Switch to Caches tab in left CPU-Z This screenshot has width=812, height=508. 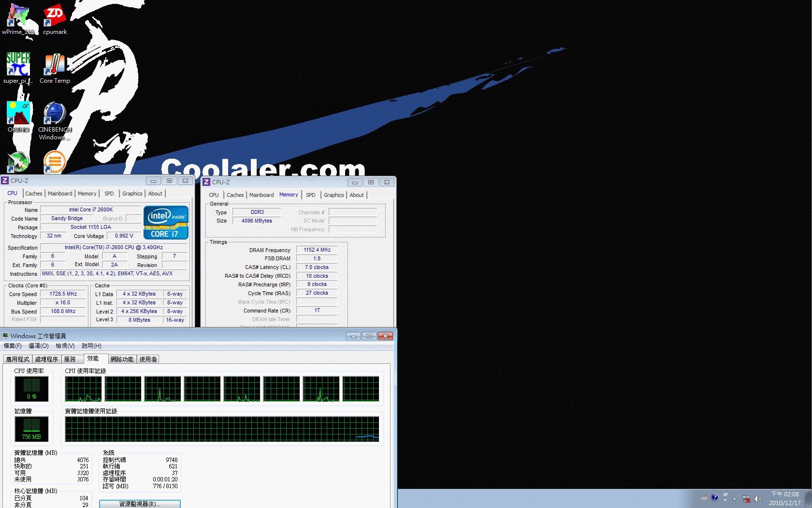click(x=34, y=194)
